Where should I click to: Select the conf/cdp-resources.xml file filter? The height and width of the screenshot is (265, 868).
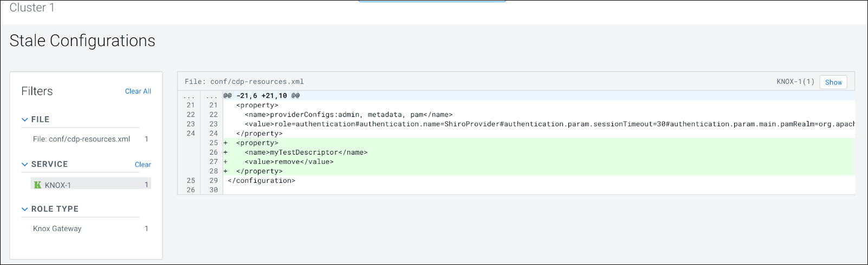click(81, 139)
